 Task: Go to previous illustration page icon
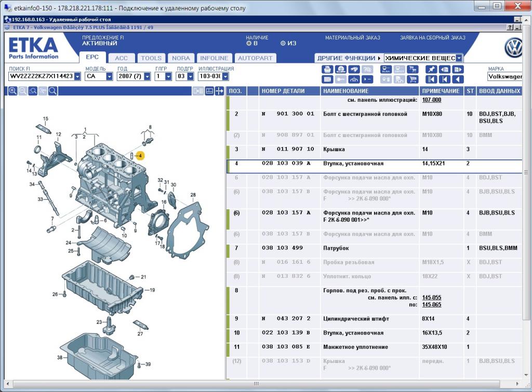click(x=445, y=70)
